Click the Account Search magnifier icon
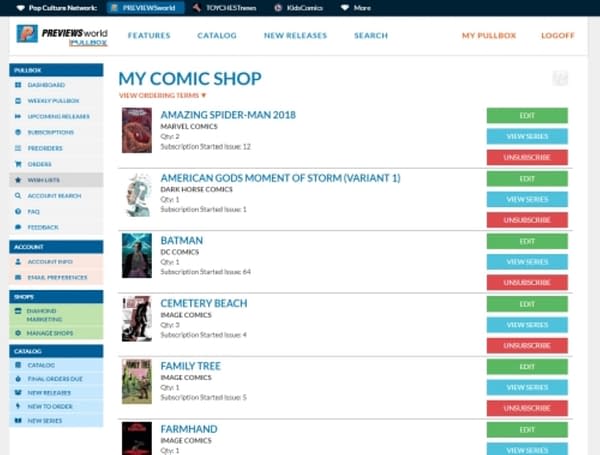 [18, 196]
